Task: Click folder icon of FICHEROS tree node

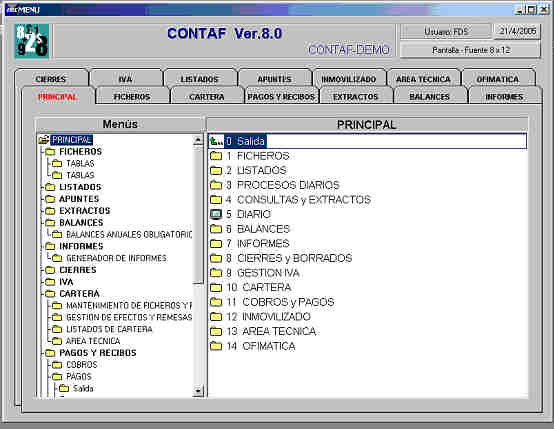Action: point(50,152)
